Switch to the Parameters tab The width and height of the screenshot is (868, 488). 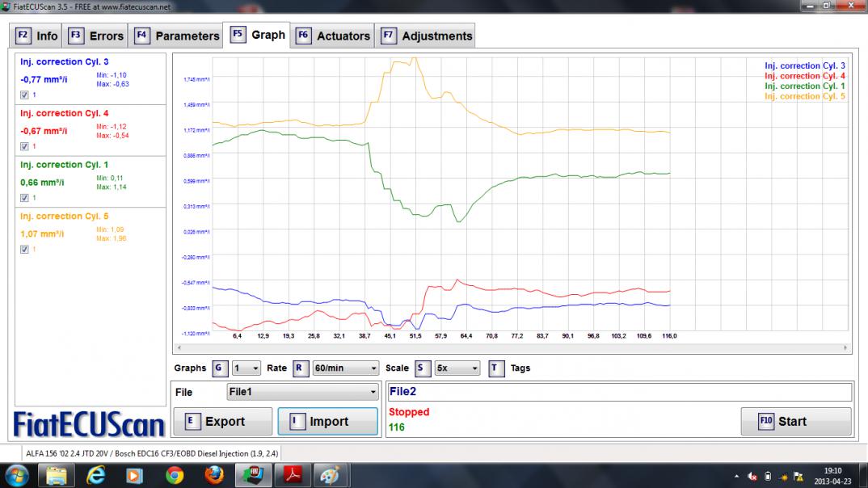click(177, 36)
